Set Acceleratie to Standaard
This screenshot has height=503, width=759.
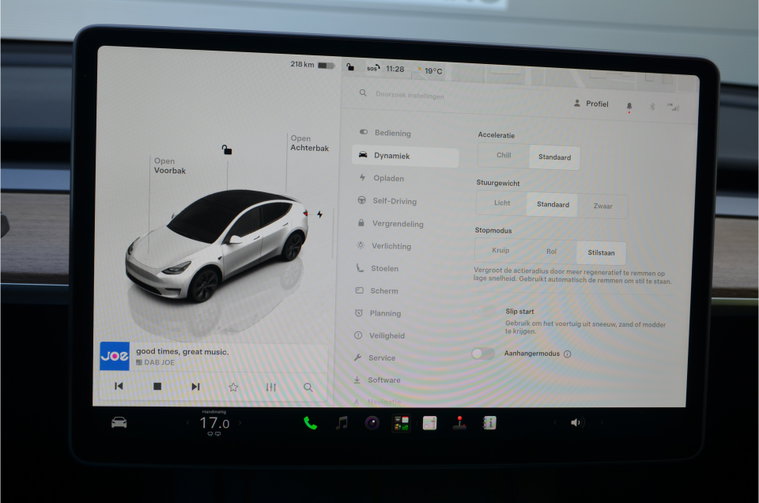[x=554, y=157]
